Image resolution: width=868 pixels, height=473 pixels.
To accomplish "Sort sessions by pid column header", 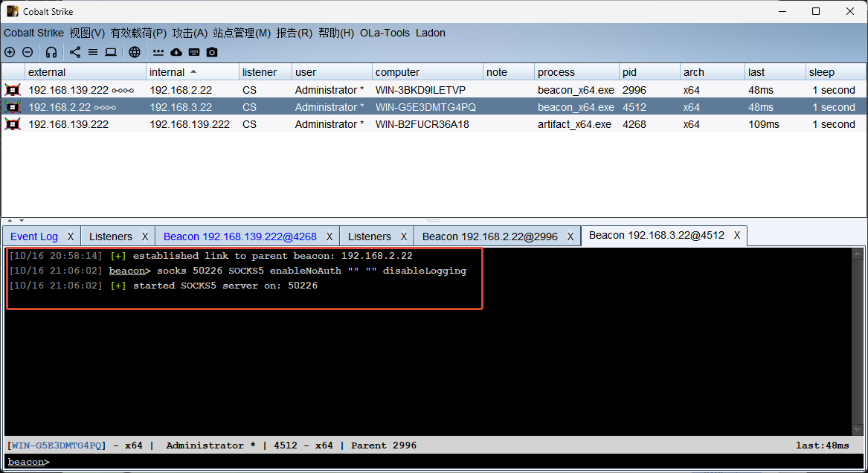I will coord(649,72).
